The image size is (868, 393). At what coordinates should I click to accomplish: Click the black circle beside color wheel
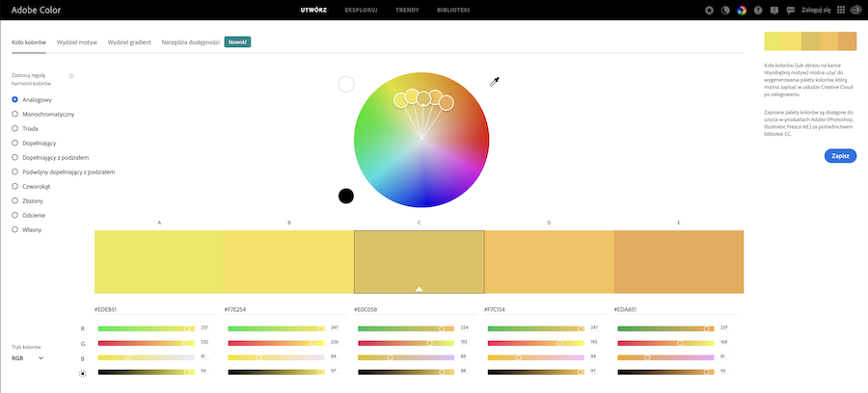[346, 196]
